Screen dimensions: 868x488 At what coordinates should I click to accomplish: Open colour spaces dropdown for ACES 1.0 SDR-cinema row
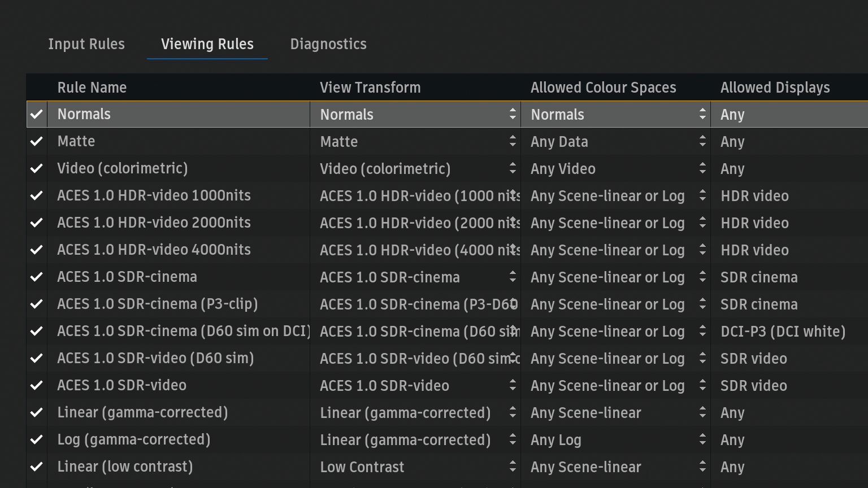616,277
